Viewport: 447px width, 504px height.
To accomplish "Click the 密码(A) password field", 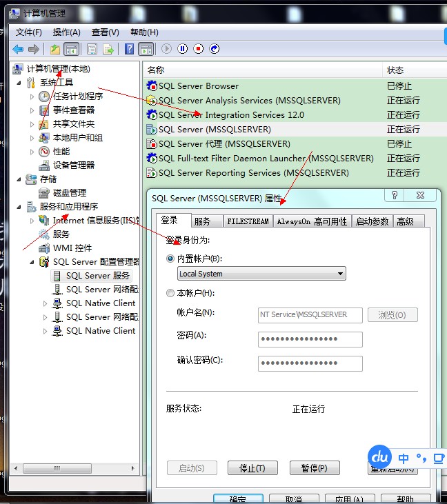I will coord(310,339).
